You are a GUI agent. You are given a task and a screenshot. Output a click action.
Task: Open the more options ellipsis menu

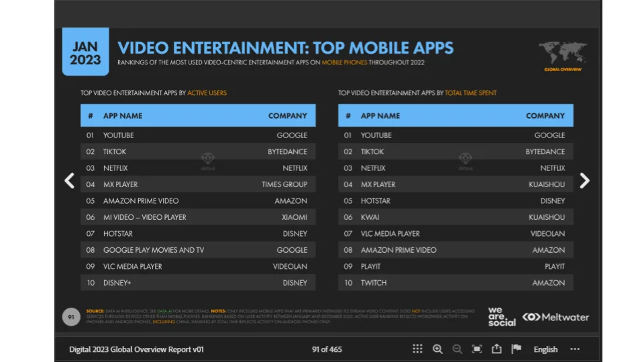[x=575, y=349]
